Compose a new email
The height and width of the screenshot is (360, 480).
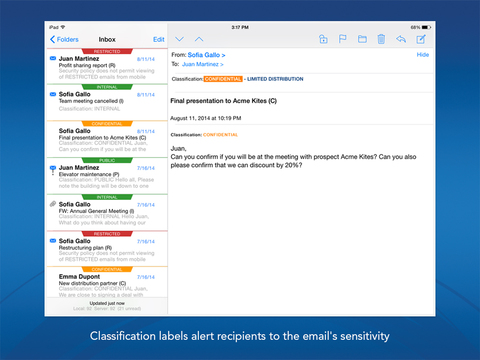pyautogui.click(x=421, y=39)
